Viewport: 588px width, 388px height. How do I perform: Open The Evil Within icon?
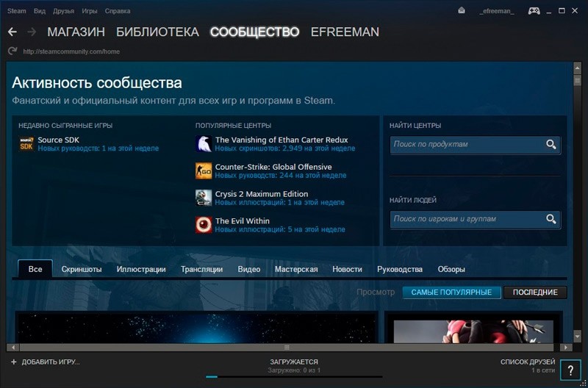coord(204,225)
